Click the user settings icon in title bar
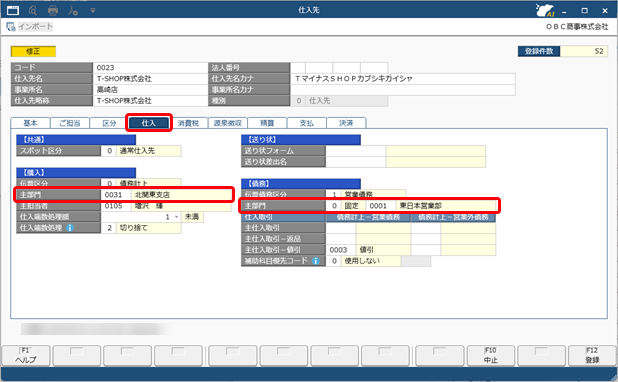 click(73, 11)
